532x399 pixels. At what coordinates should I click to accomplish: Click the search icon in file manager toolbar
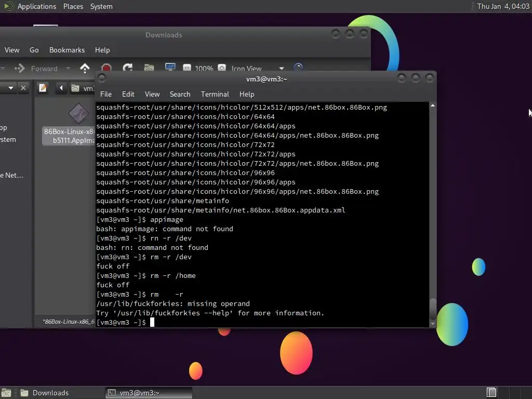(x=298, y=68)
